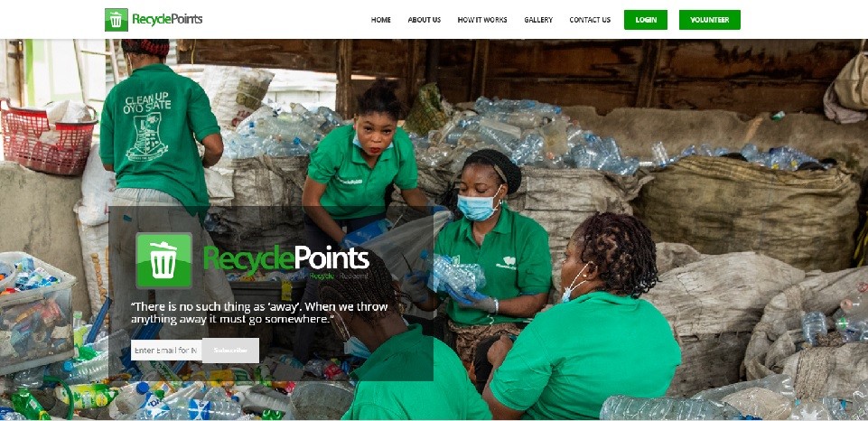Go to the HOME page

(x=381, y=20)
